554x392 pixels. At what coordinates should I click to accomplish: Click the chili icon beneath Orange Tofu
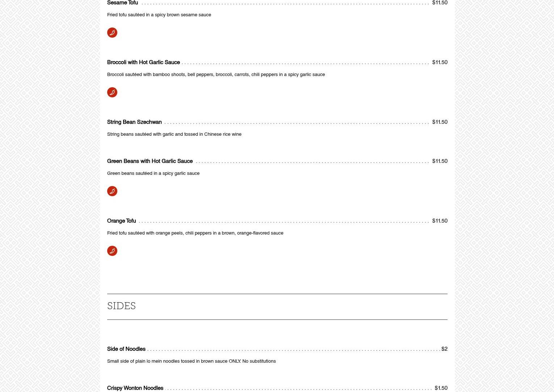(x=112, y=251)
